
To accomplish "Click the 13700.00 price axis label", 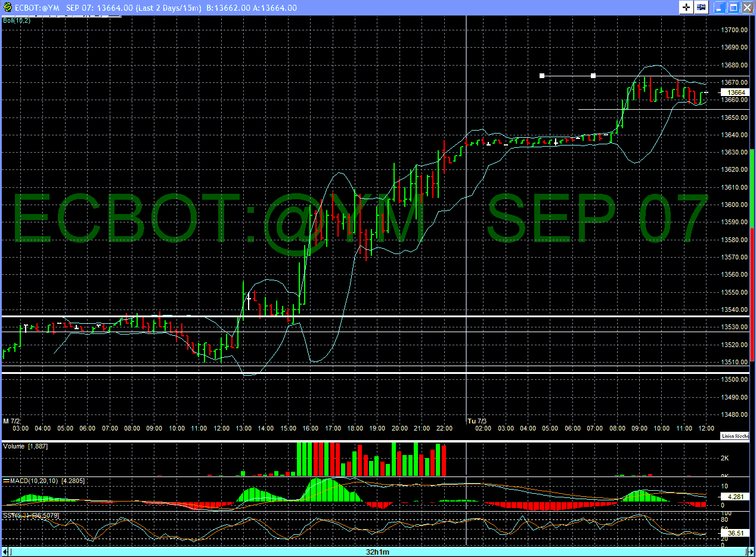I will tap(736, 30).
